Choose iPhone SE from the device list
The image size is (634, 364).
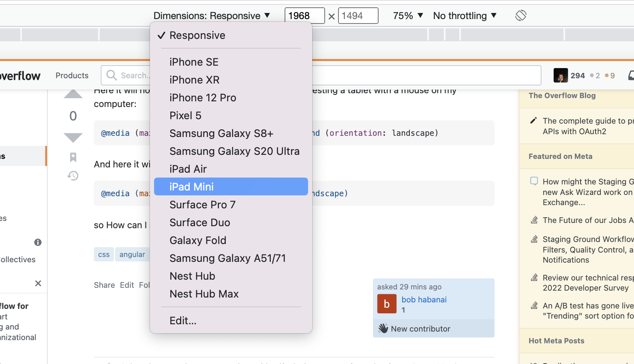point(231,62)
